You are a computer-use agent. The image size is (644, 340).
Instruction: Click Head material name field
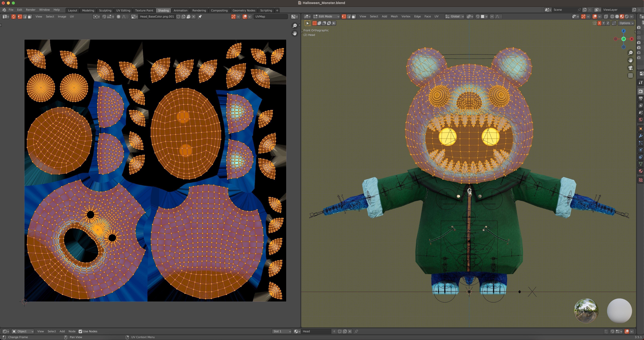(316, 331)
